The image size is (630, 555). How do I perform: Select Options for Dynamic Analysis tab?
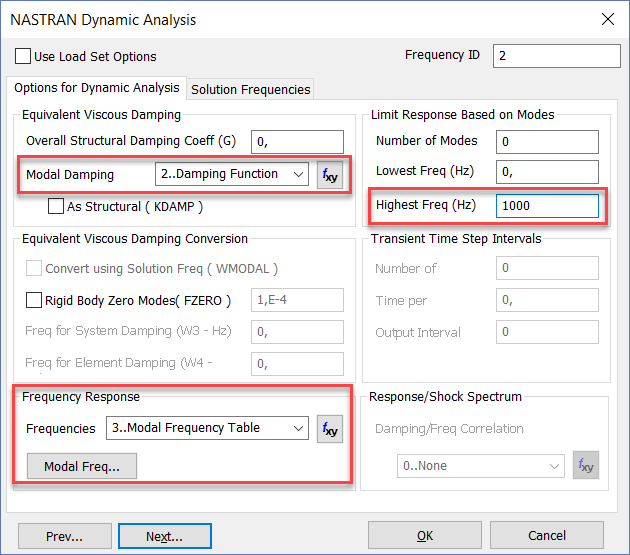click(96, 88)
